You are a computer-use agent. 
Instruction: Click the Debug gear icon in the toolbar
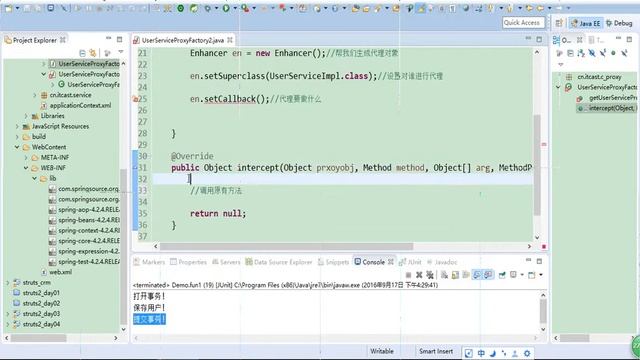tap(208, 8)
